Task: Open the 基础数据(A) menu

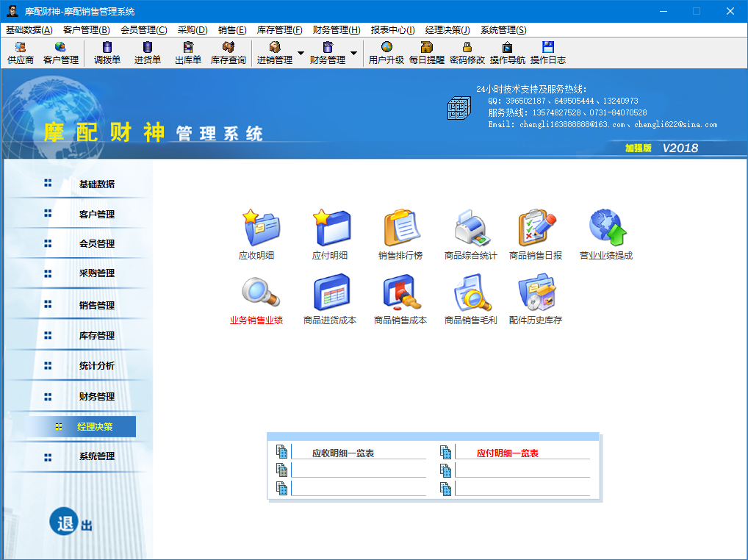Action: click(x=29, y=30)
